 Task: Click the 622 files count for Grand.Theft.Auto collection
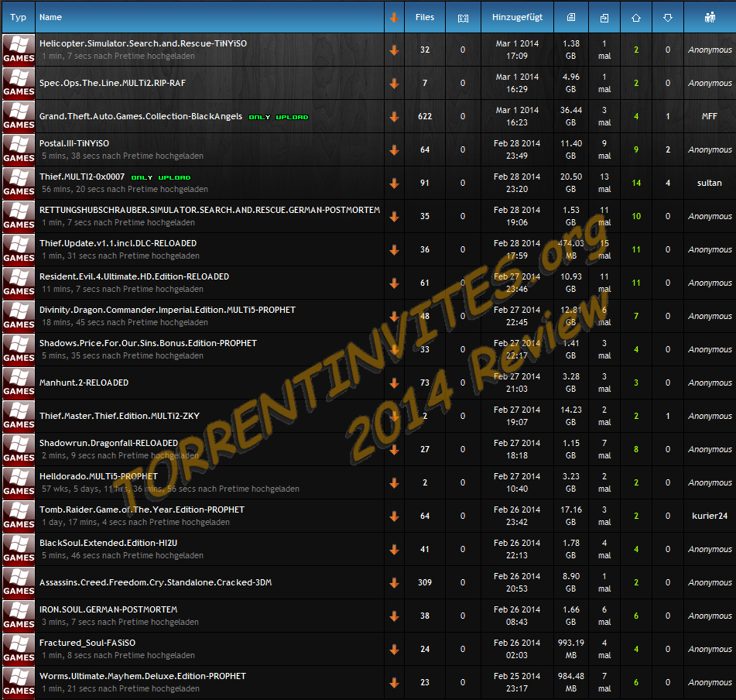tap(425, 116)
